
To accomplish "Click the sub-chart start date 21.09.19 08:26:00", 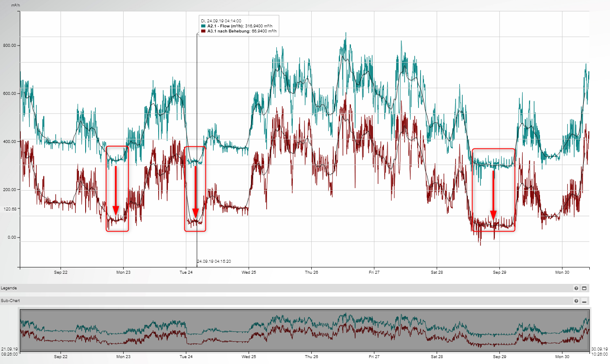I will pos(9,351).
